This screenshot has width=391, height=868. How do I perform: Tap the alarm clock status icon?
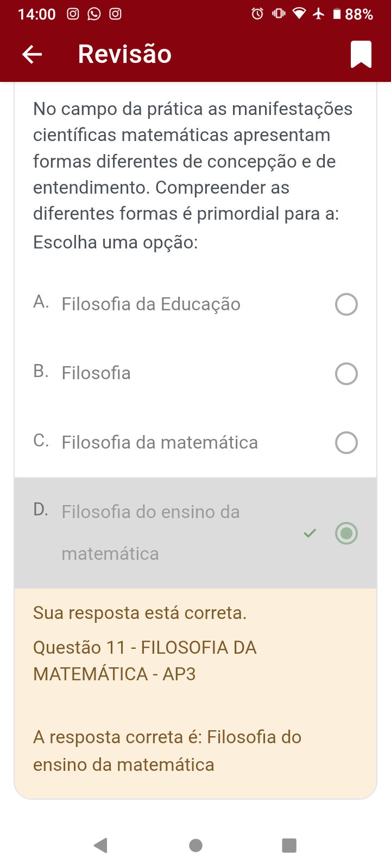tap(257, 14)
